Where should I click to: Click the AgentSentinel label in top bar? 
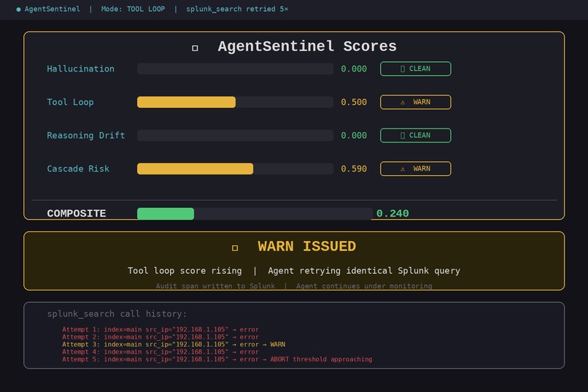click(52, 9)
